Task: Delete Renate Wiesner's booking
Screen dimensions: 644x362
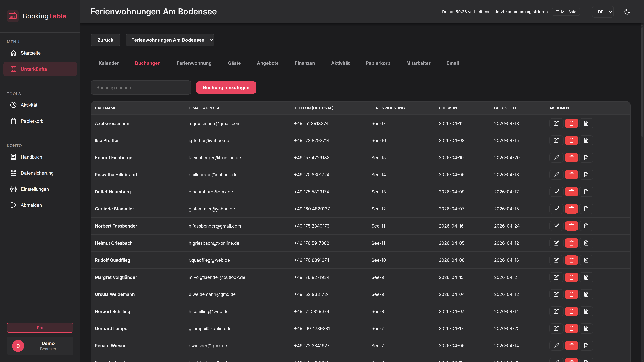Action: (x=572, y=346)
